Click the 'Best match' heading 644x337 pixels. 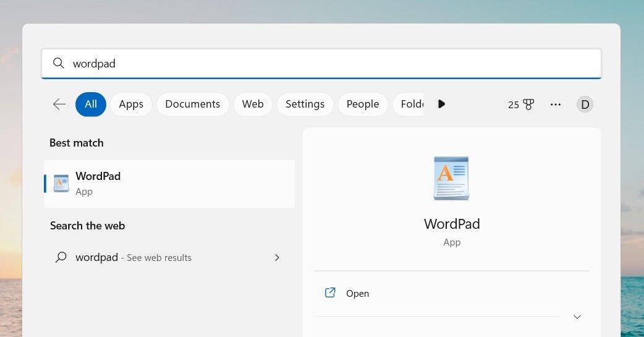click(77, 143)
